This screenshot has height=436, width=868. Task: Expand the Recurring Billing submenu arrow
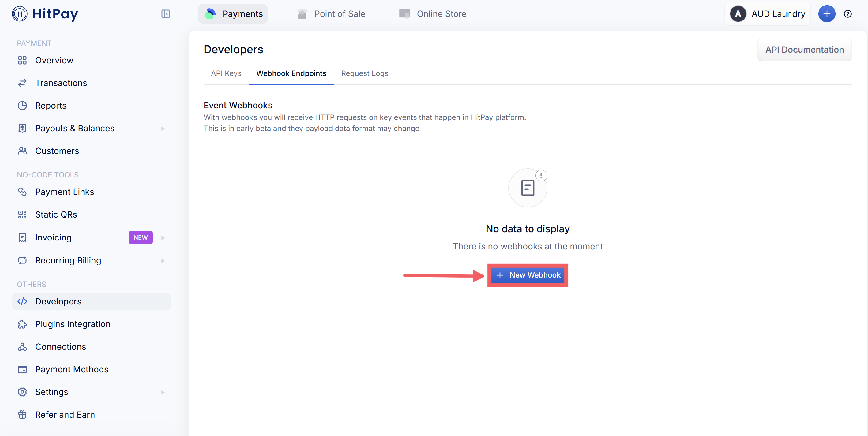coord(163,261)
